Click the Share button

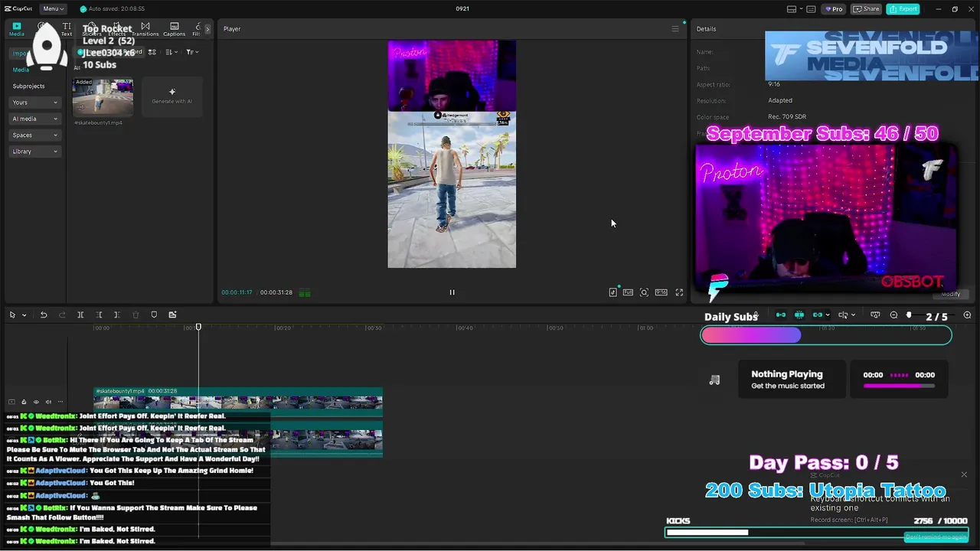[x=867, y=8]
